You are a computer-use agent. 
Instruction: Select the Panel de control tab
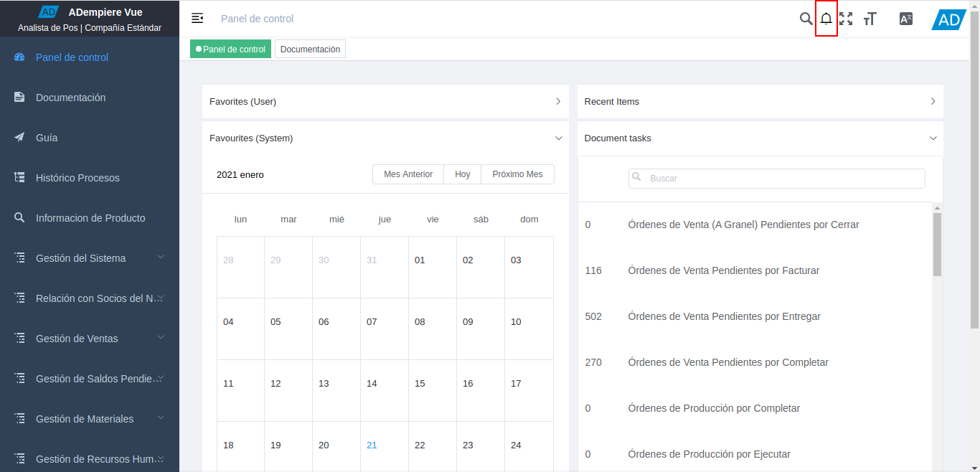[x=230, y=49]
